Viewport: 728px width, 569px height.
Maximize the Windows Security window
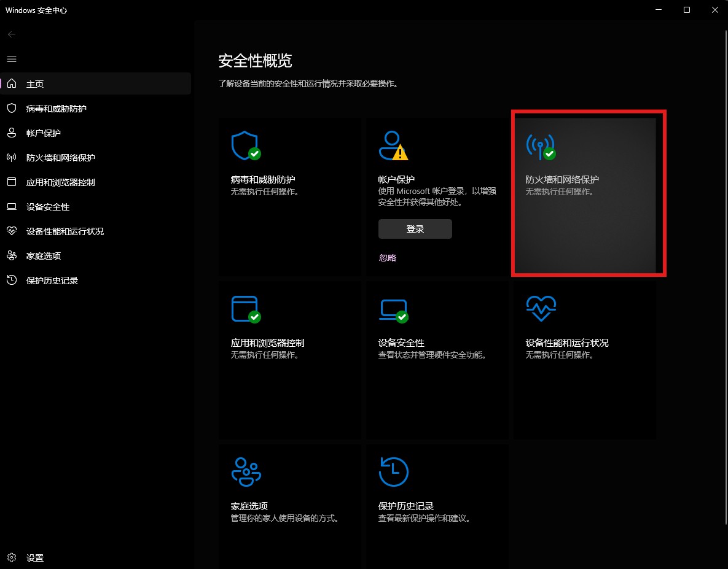pyautogui.click(x=687, y=10)
